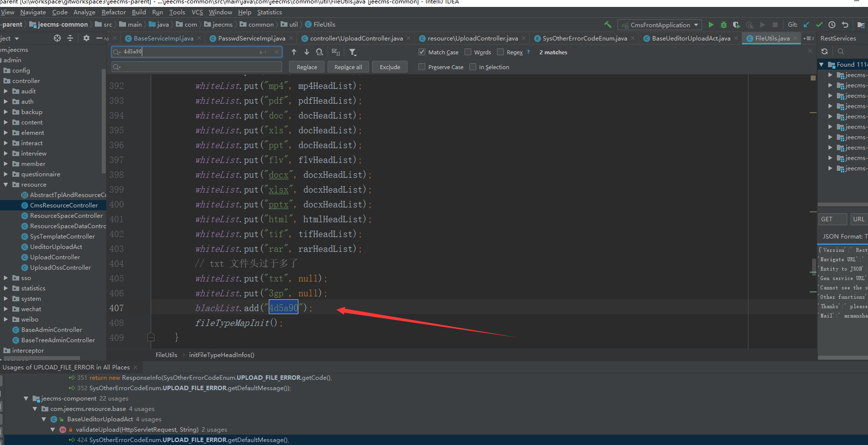Viewport: 868px width, 445px height.
Task: Start debugging with the bug icon
Action: pos(724,25)
